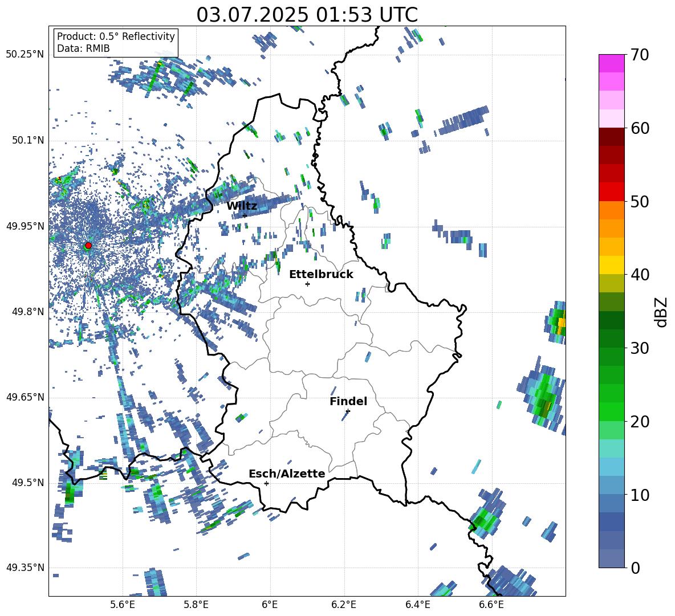Click the dBZ colorbar axis label
Viewport: 675px width, 616px height.
click(660, 312)
